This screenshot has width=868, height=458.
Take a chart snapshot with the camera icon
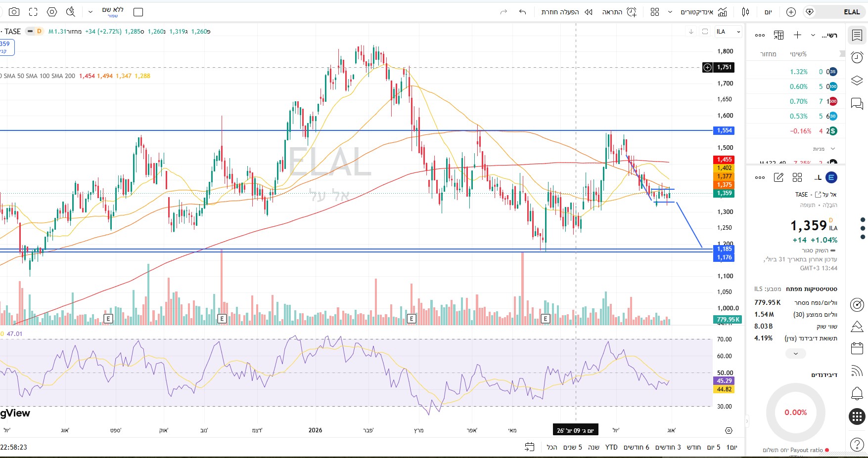[14, 12]
